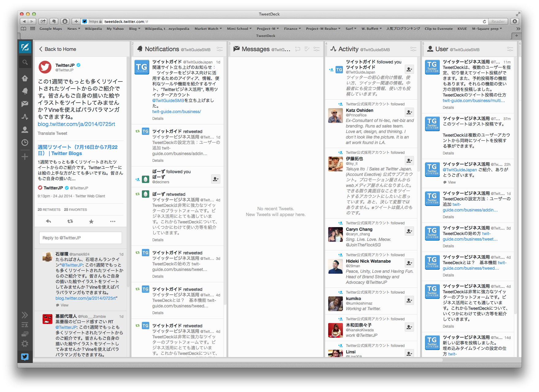Show Details of 関連サイト立ち上げ notification
Screen dimensions: 539x392
click(x=158, y=119)
